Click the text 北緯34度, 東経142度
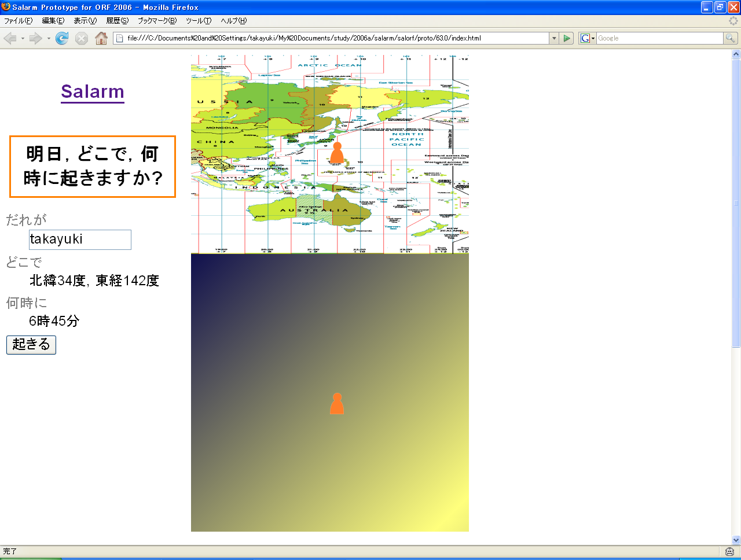Screen dimensions: 741x560 click(x=94, y=281)
